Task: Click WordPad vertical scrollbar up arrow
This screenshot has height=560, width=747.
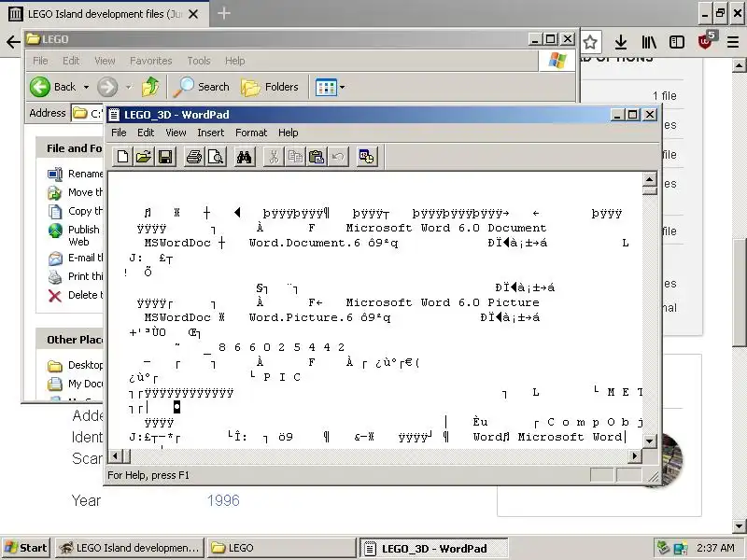Action: pyautogui.click(x=650, y=179)
